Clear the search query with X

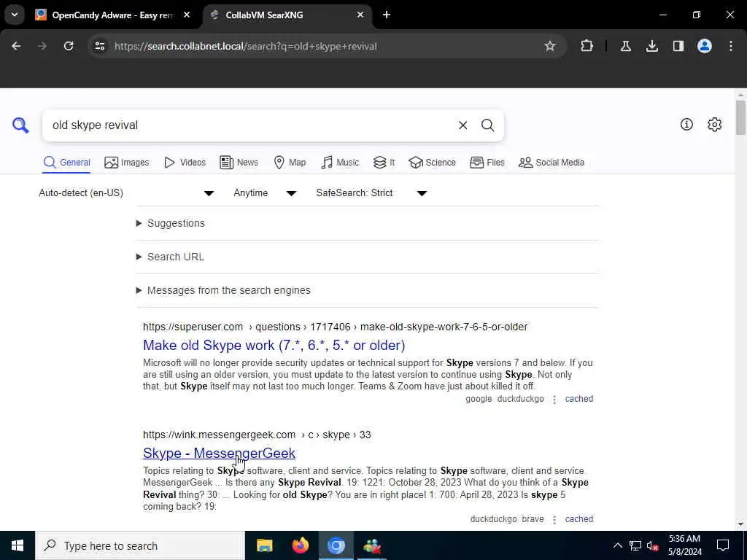462,125
